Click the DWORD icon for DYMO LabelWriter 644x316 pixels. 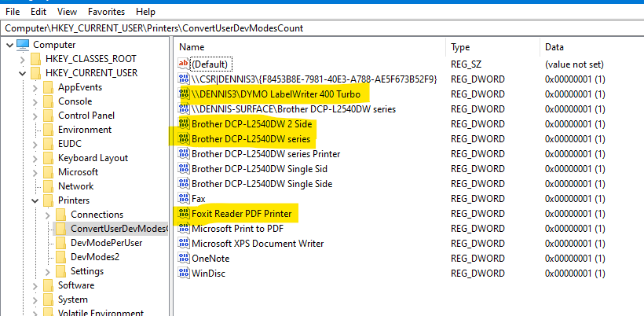tap(183, 94)
